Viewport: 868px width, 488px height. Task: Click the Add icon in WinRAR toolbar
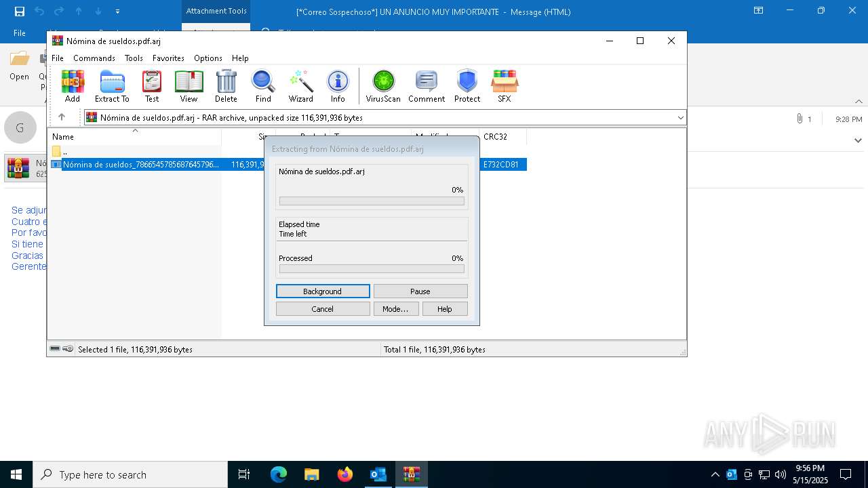coord(73,86)
